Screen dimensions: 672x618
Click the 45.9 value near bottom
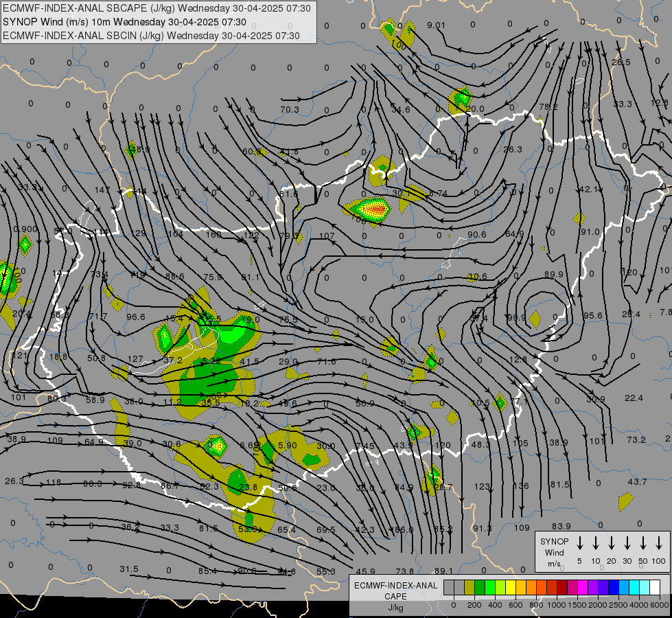click(366, 572)
